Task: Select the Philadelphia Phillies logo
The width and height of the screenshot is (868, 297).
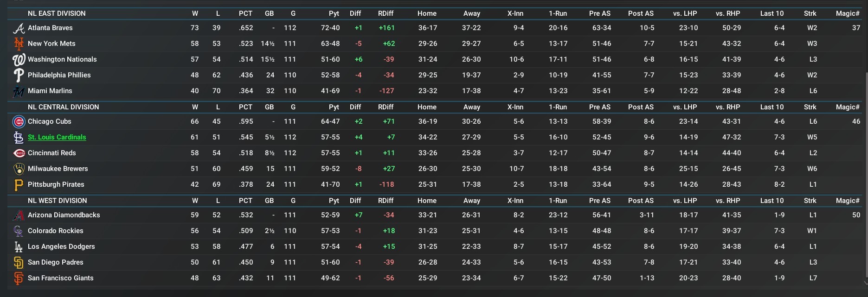Action: click(19, 76)
